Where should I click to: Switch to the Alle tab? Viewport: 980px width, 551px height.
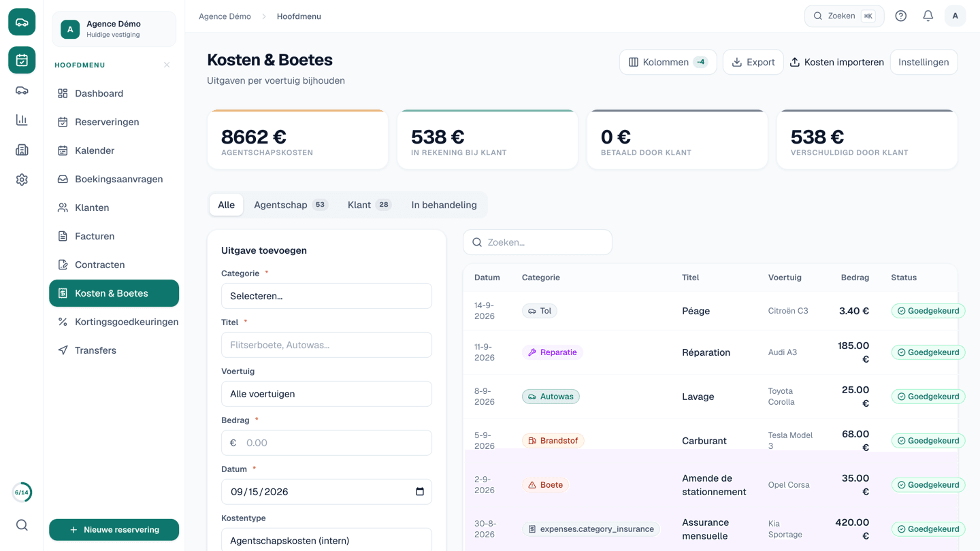pos(226,205)
